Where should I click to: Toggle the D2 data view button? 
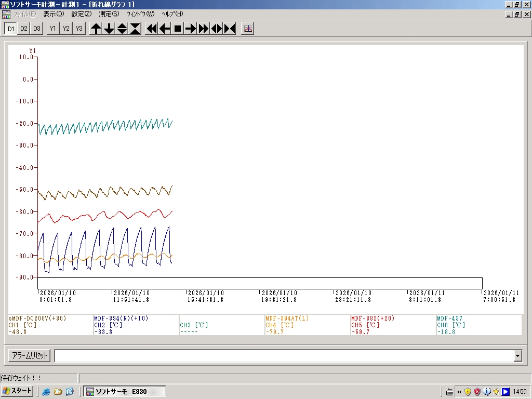(x=24, y=29)
